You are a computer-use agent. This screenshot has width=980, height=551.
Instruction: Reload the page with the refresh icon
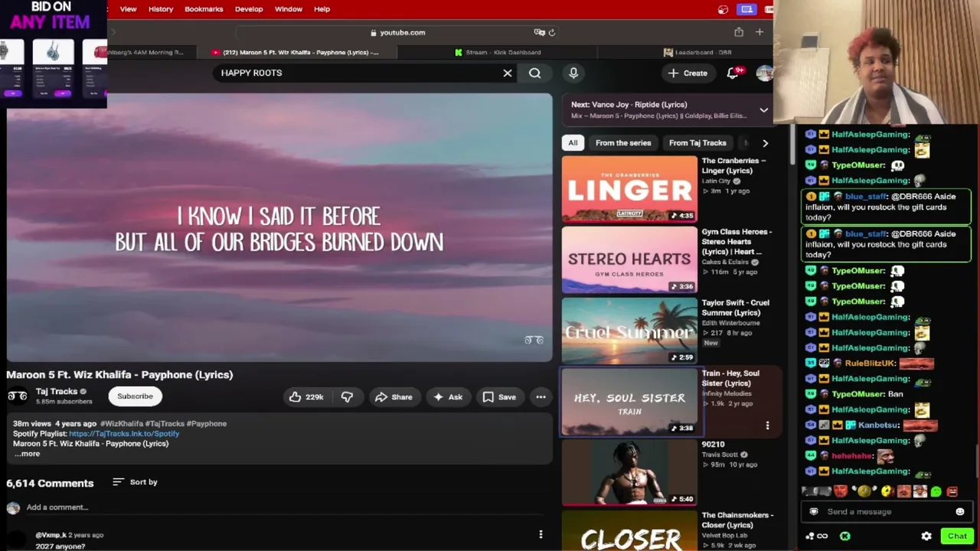[x=551, y=32]
